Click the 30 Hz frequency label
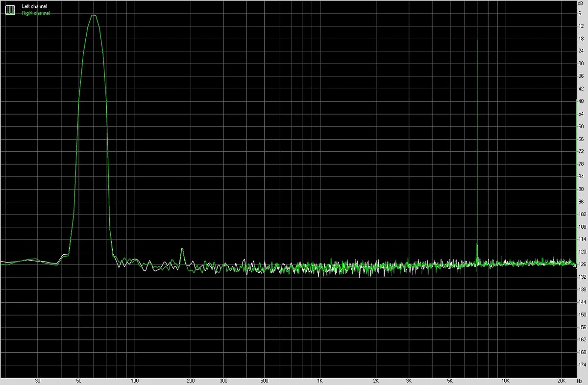588x385 pixels. click(x=38, y=381)
